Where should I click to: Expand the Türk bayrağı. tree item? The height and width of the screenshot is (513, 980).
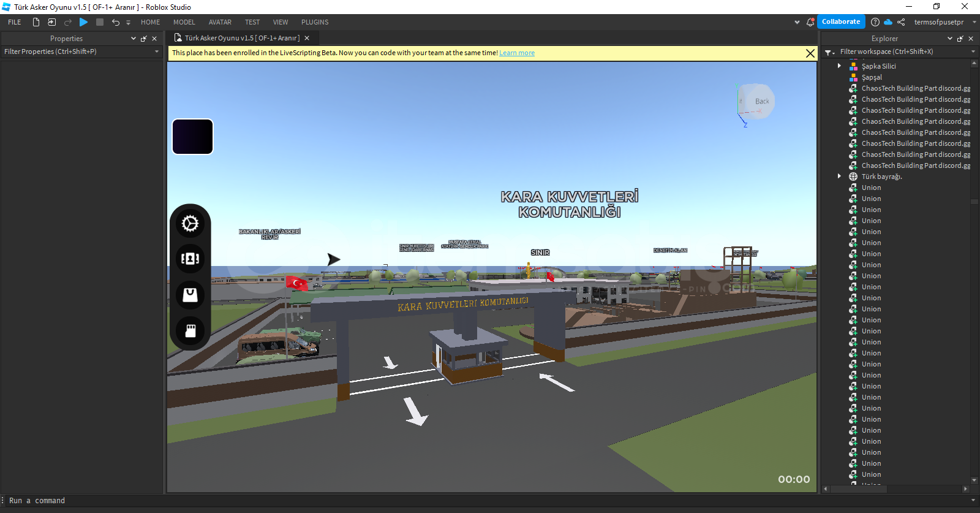coord(839,177)
